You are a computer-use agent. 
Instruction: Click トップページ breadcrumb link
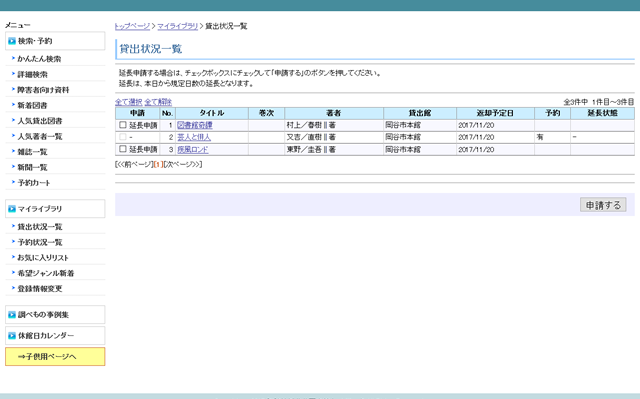click(132, 26)
